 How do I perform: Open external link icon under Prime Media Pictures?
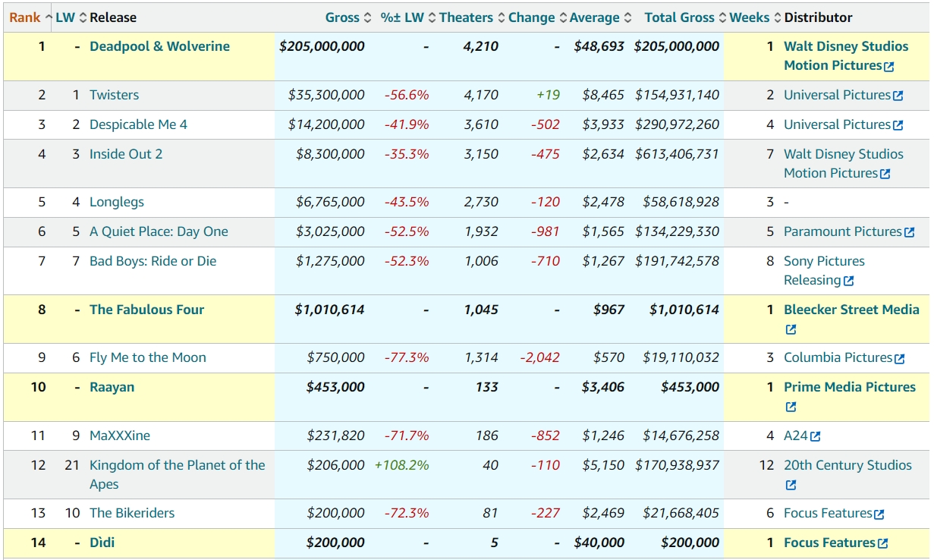click(791, 407)
